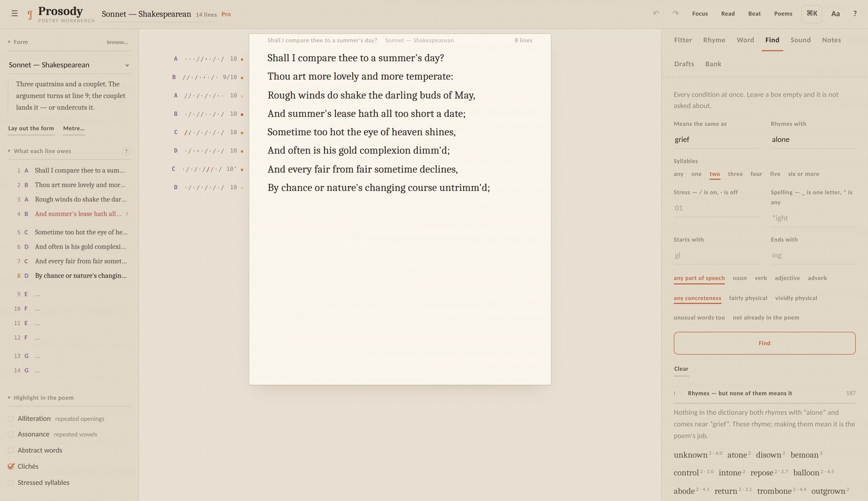Toggle 'not already in the poem'
Viewport: 868px width, 501px height.
click(766, 318)
